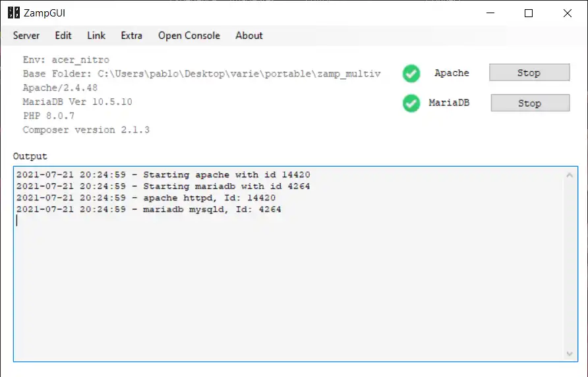This screenshot has height=377, width=588.
Task: Click Open Console in the menu bar
Action: coord(189,36)
